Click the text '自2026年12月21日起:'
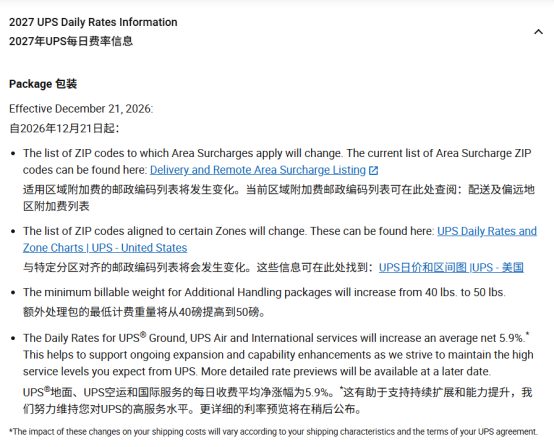This screenshot has height=447, width=554. point(64,128)
